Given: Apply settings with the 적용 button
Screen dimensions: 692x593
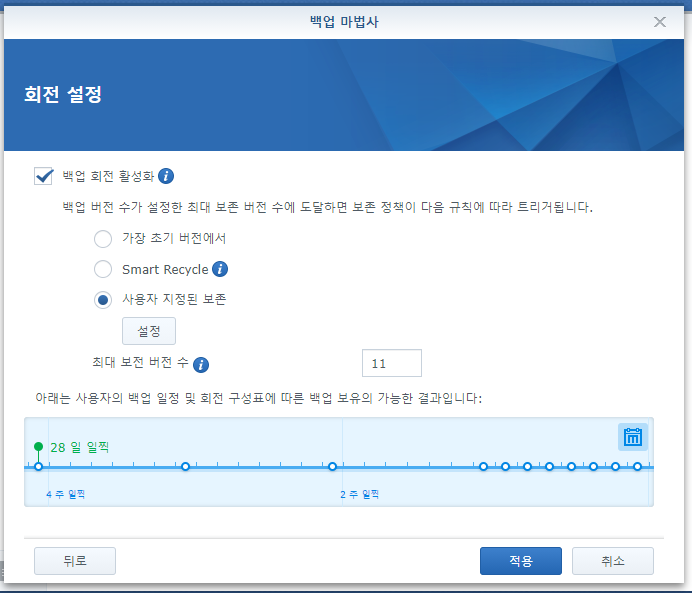Looking at the screenshot, I should [x=521, y=561].
